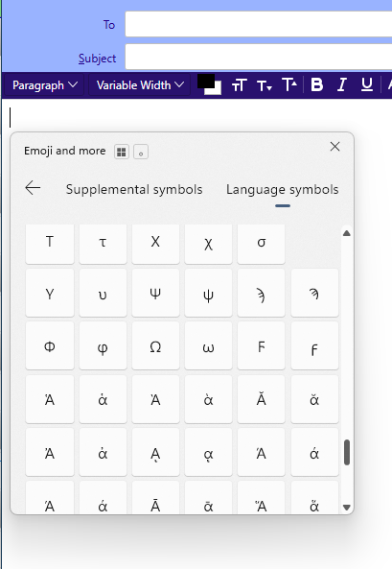Click the symbol list scroll down arrow

coord(347,507)
